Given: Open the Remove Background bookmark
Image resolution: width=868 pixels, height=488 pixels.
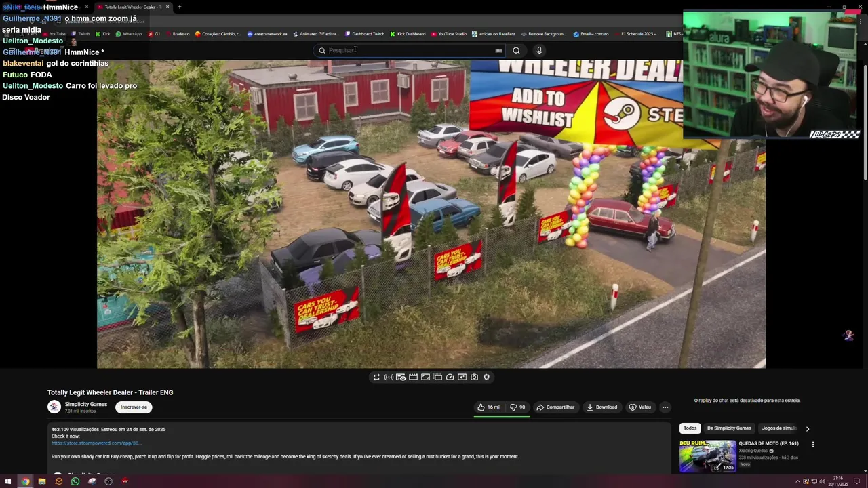Looking at the screenshot, I should point(544,34).
